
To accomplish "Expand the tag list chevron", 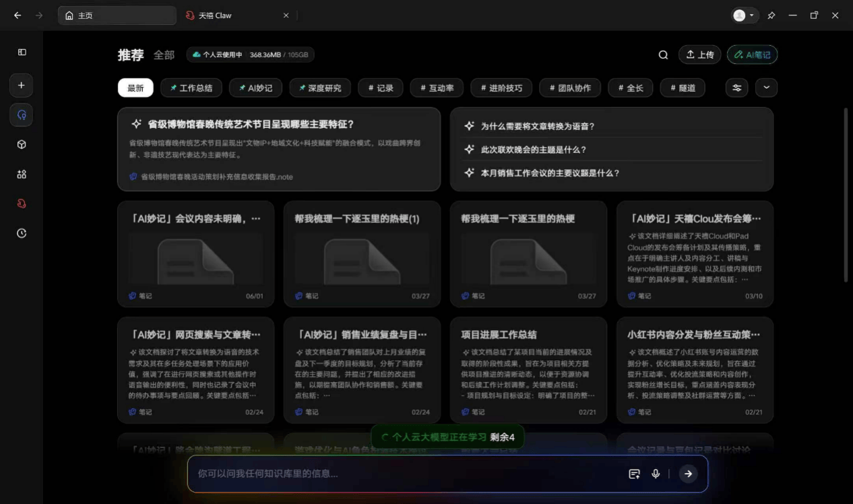I will [x=767, y=88].
